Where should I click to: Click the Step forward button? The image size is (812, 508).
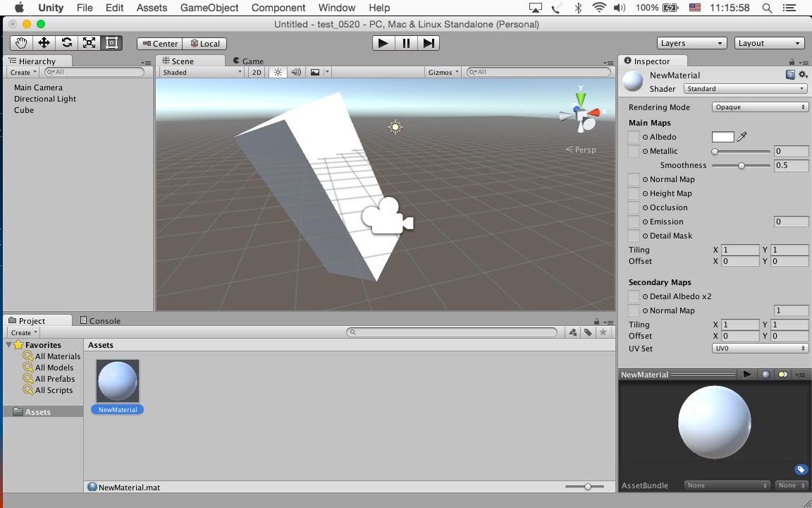coord(429,43)
